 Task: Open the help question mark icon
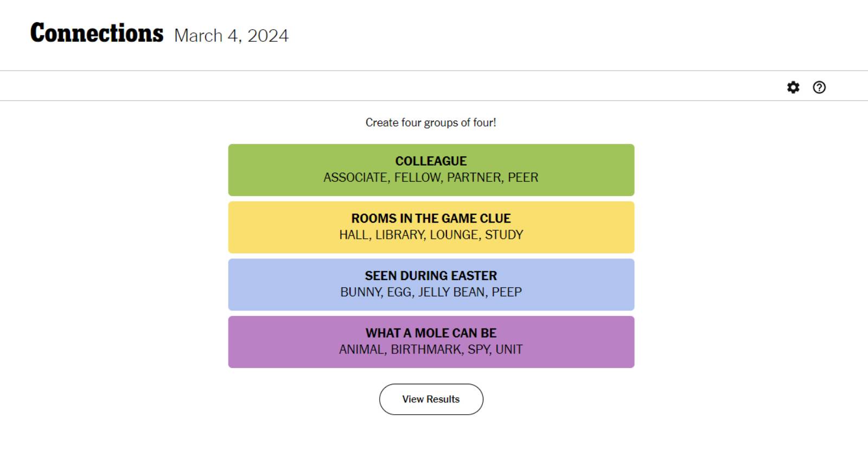(819, 87)
